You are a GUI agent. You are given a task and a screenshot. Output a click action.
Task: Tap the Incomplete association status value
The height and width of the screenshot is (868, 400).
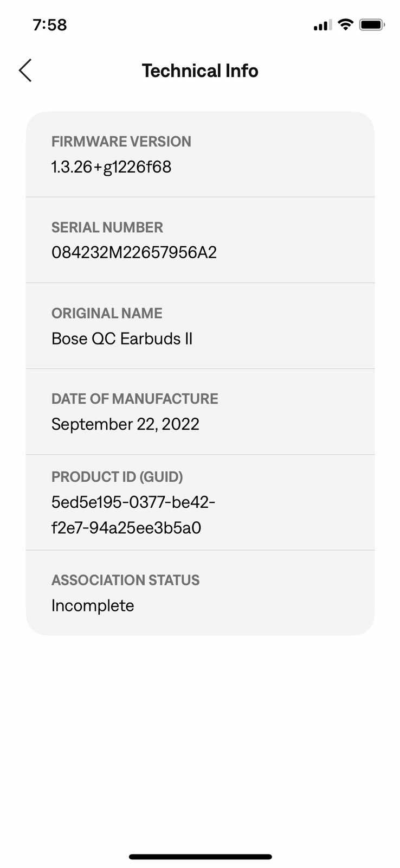tap(93, 605)
